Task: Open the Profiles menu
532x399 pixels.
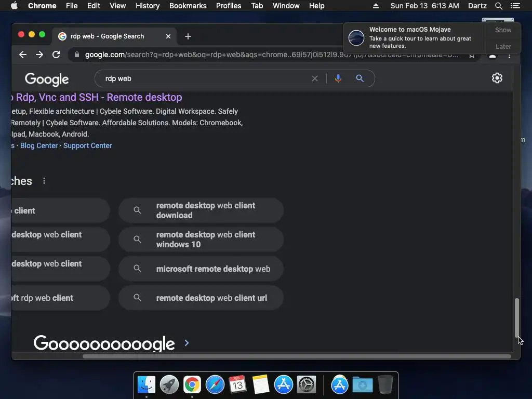Action: [x=229, y=6]
